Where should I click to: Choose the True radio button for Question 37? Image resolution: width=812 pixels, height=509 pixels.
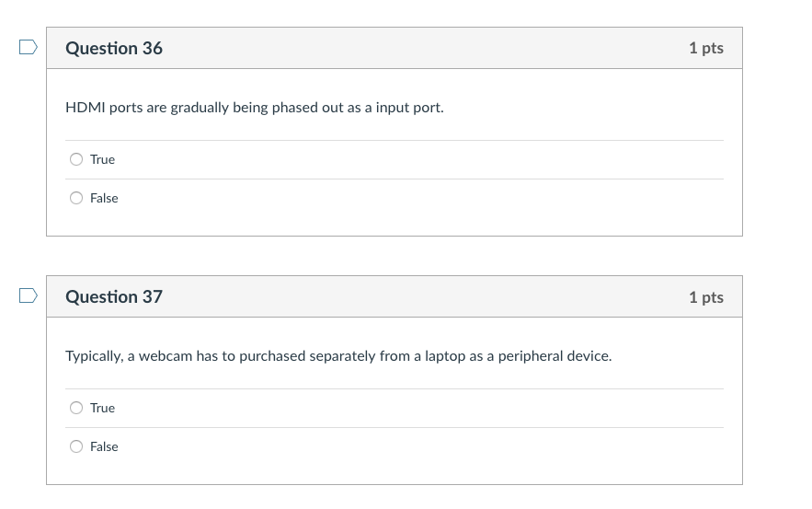coord(76,408)
